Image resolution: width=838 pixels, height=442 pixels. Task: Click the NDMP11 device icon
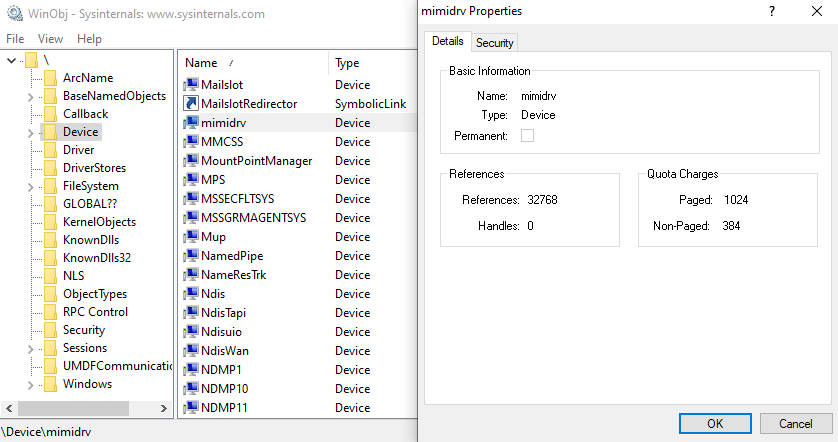pyautogui.click(x=191, y=407)
